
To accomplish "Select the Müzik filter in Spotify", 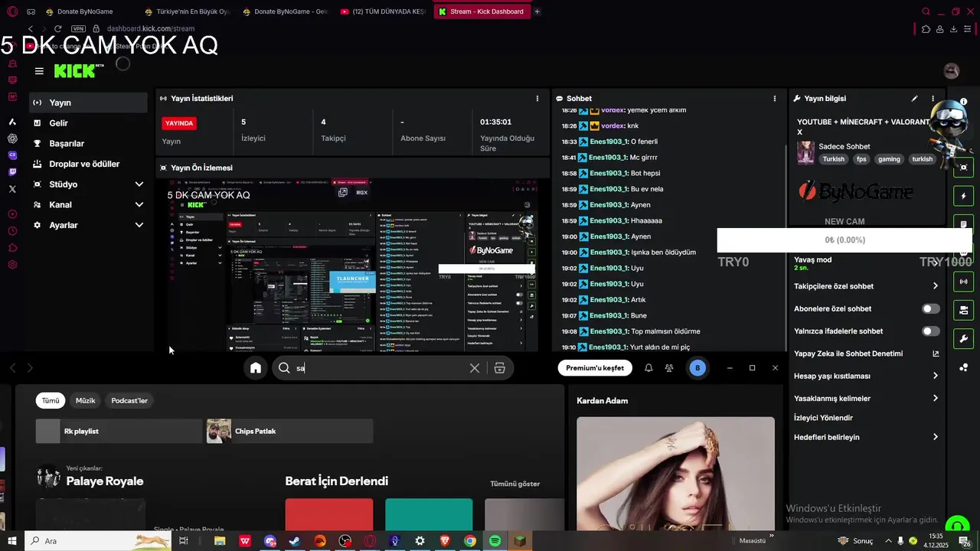I will click(86, 400).
